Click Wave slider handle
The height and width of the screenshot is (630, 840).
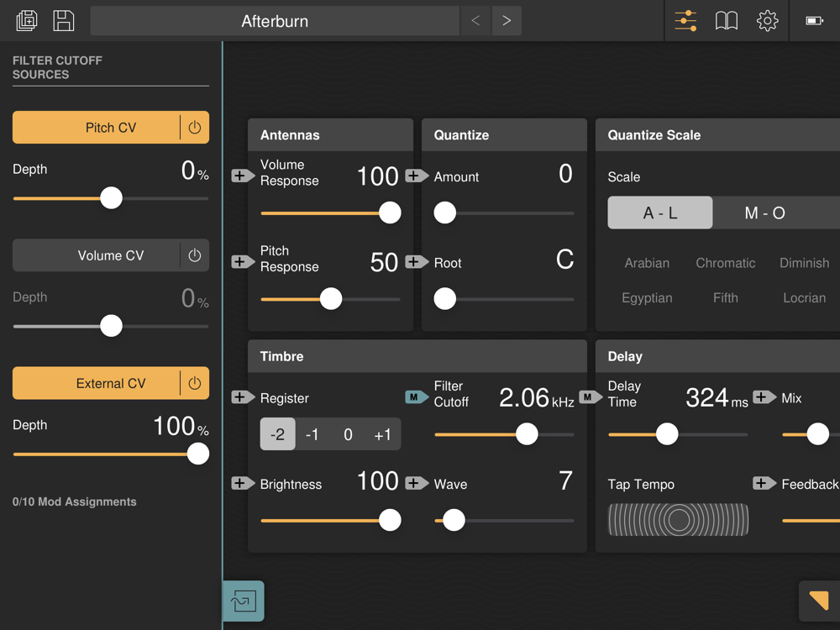point(454,520)
